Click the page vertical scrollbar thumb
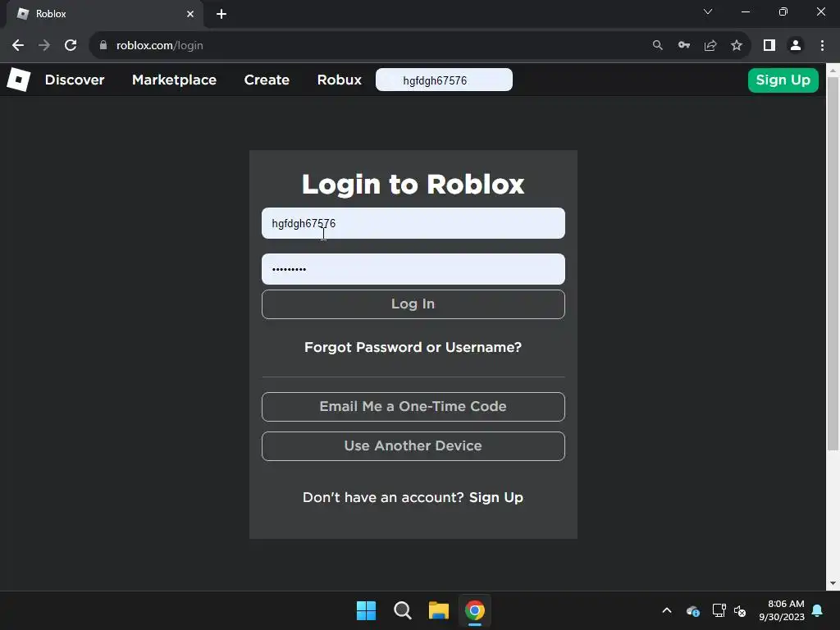 coord(833,263)
